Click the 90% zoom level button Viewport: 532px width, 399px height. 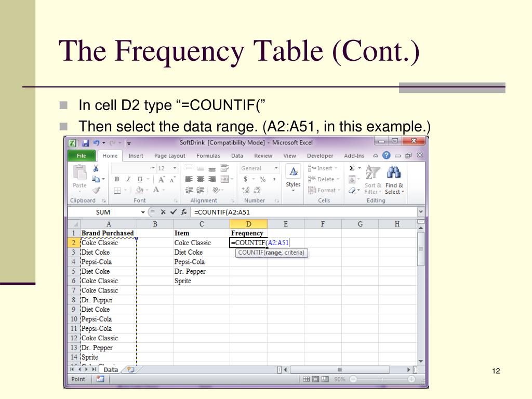point(339,379)
